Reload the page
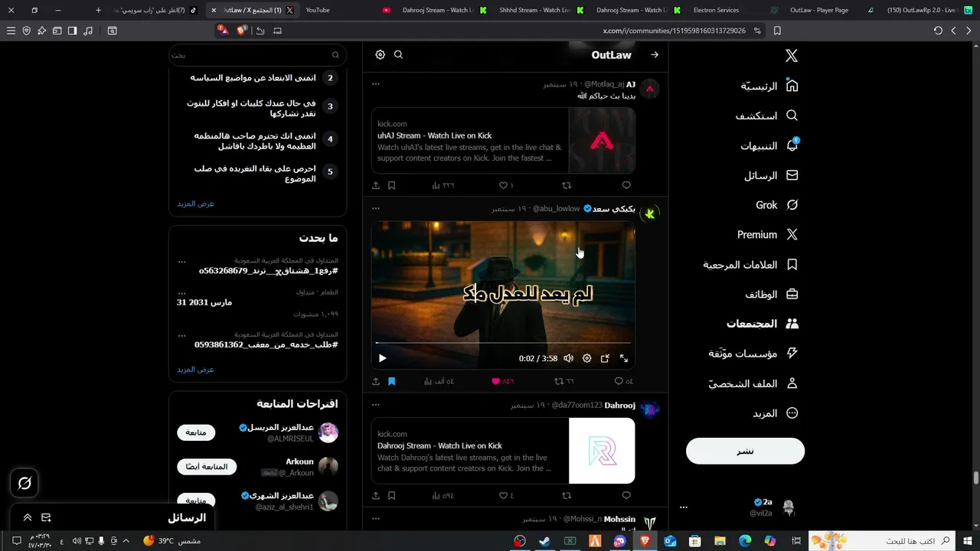 938,31
